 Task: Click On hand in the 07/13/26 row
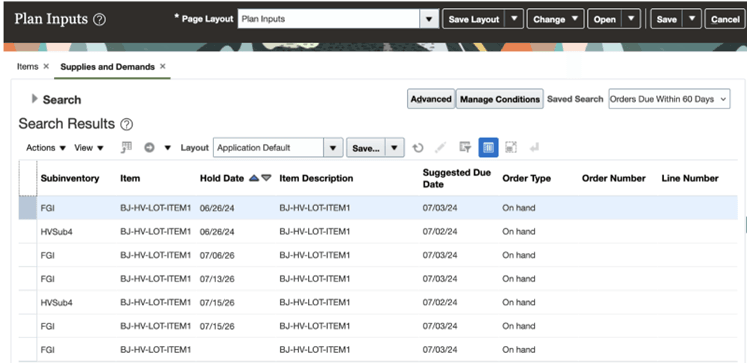(x=519, y=279)
